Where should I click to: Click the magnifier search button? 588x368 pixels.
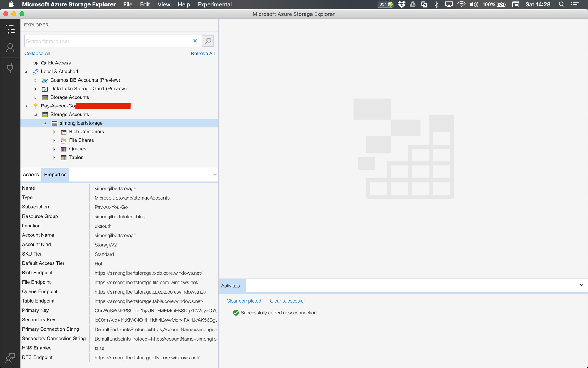[208, 41]
